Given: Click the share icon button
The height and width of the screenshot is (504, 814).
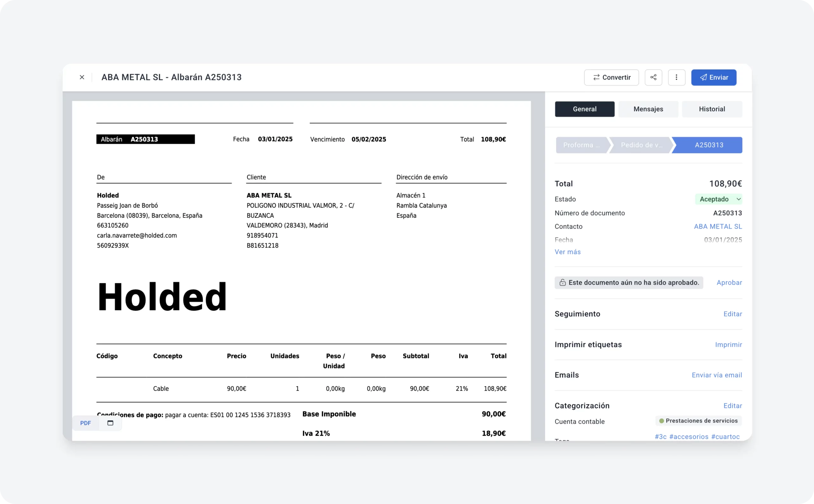Looking at the screenshot, I should click(653, 77).
